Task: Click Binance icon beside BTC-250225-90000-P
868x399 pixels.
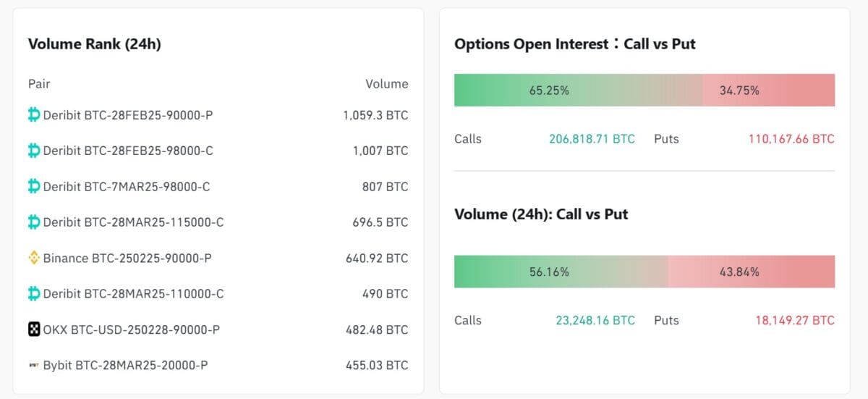Action: pos(34,258)
